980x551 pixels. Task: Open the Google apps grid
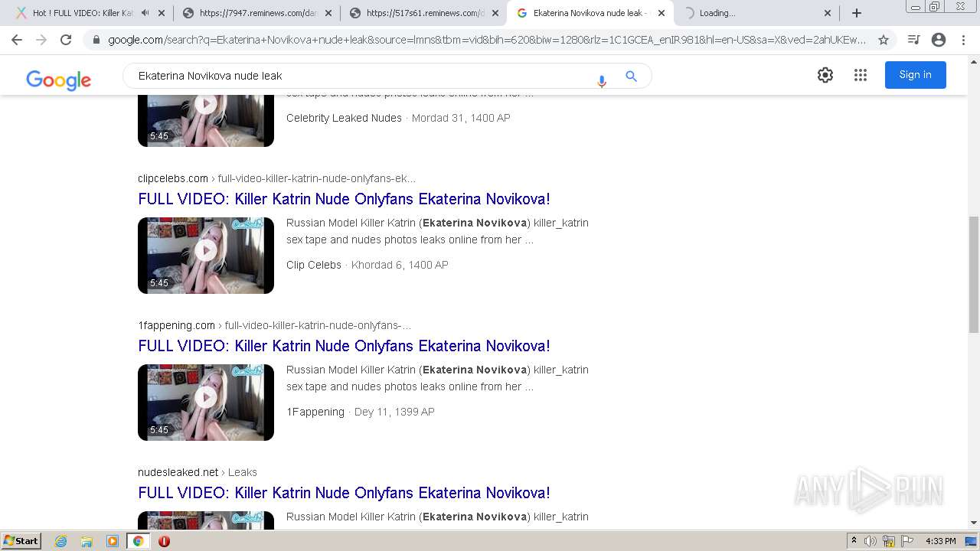coord(861,75)
